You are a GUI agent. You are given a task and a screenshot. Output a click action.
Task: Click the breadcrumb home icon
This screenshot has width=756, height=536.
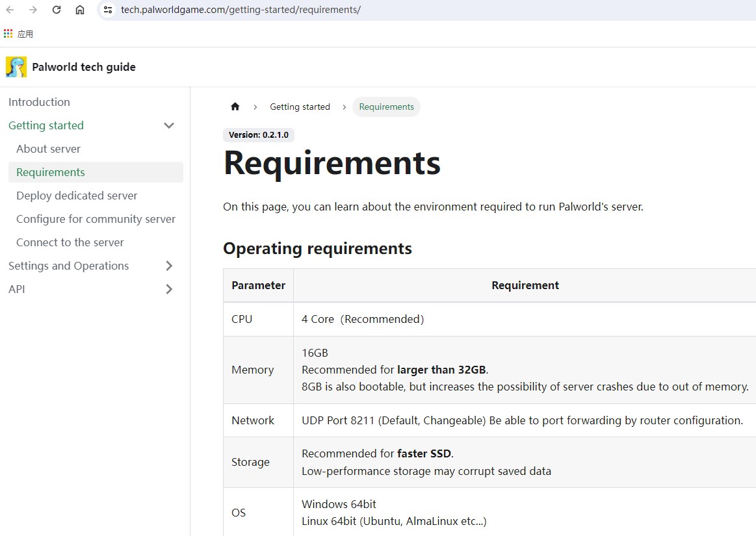(x=235, y=107)
